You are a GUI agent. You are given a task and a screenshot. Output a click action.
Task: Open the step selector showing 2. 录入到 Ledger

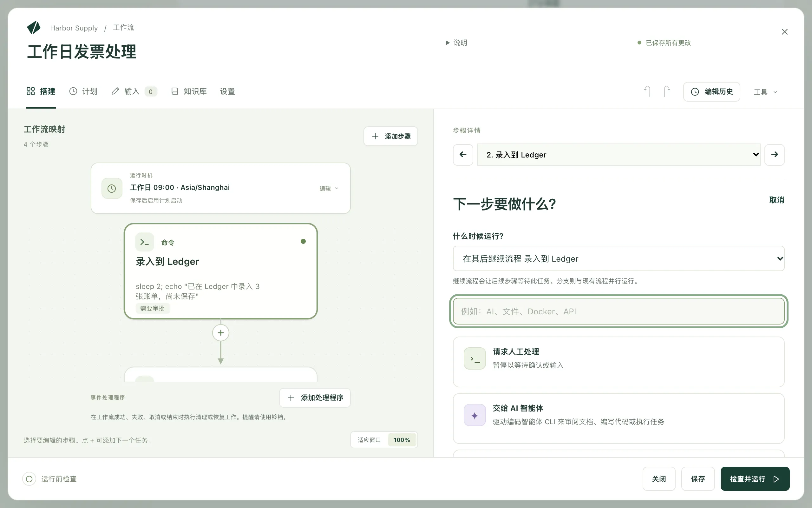pyautogui.click(x=619, y=155)
